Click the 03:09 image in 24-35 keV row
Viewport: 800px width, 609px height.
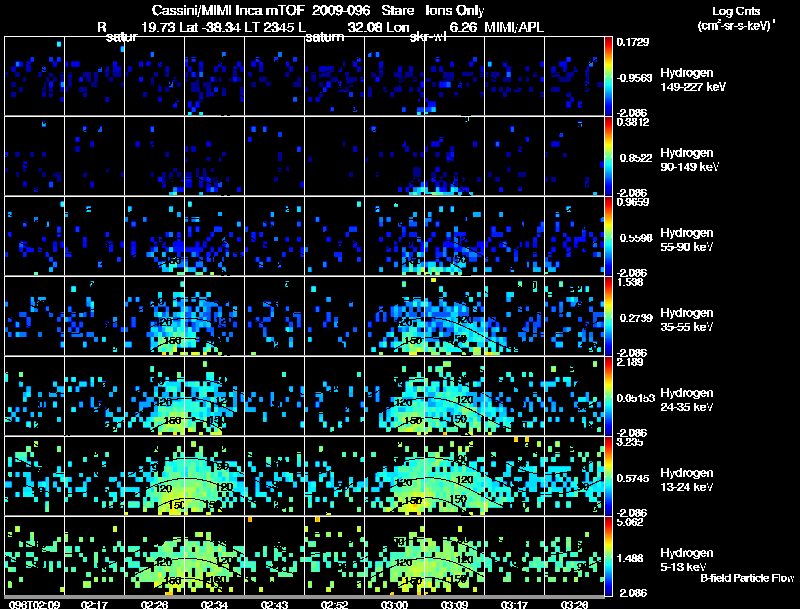pyautogui.click(x=454, y=397)
